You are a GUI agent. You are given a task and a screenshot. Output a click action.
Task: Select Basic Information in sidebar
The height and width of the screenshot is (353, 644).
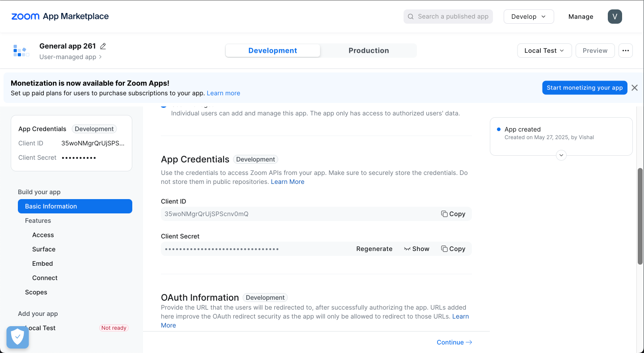click(75, 206)
